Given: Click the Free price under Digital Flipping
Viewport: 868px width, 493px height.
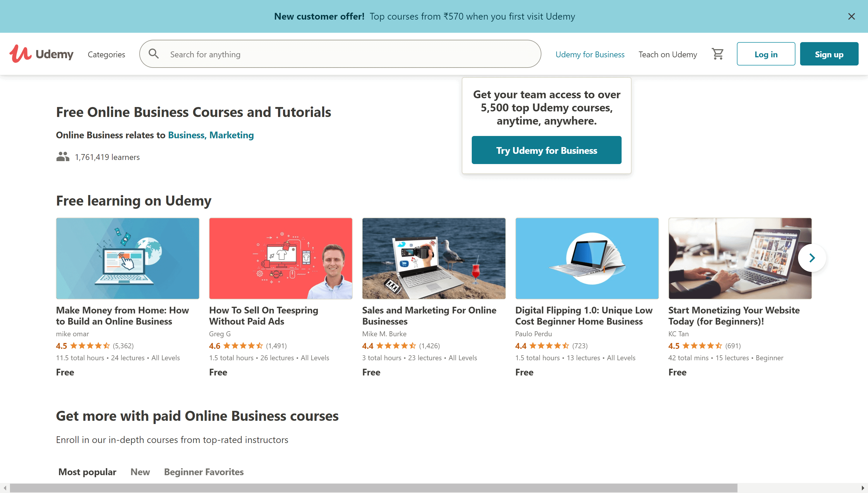Looking at the screenshot, I should click(524, 372).
